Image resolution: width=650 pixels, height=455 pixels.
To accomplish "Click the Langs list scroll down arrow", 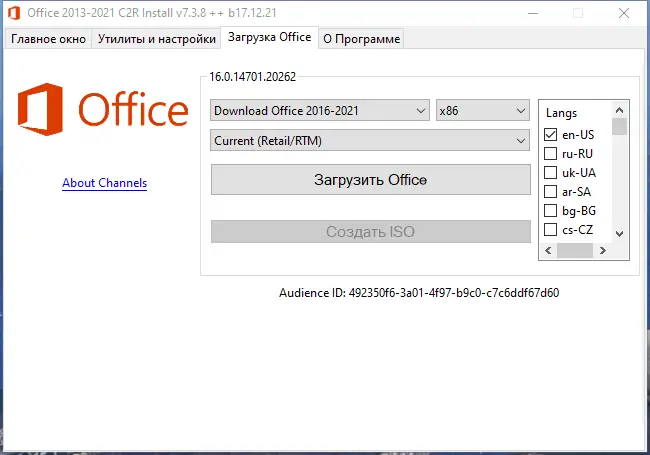I will point(619,234).
